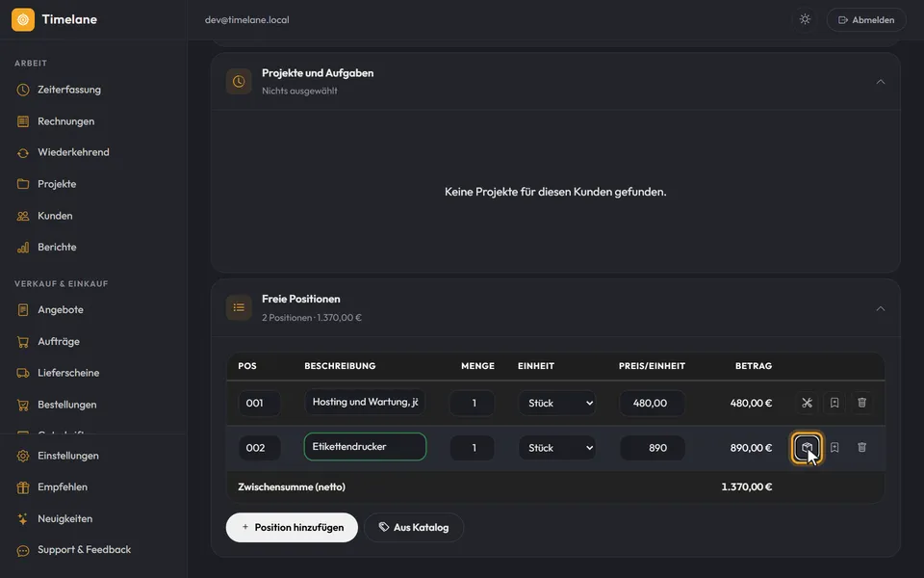Open Wiederkehrend in the sidebar

point(73,152)
